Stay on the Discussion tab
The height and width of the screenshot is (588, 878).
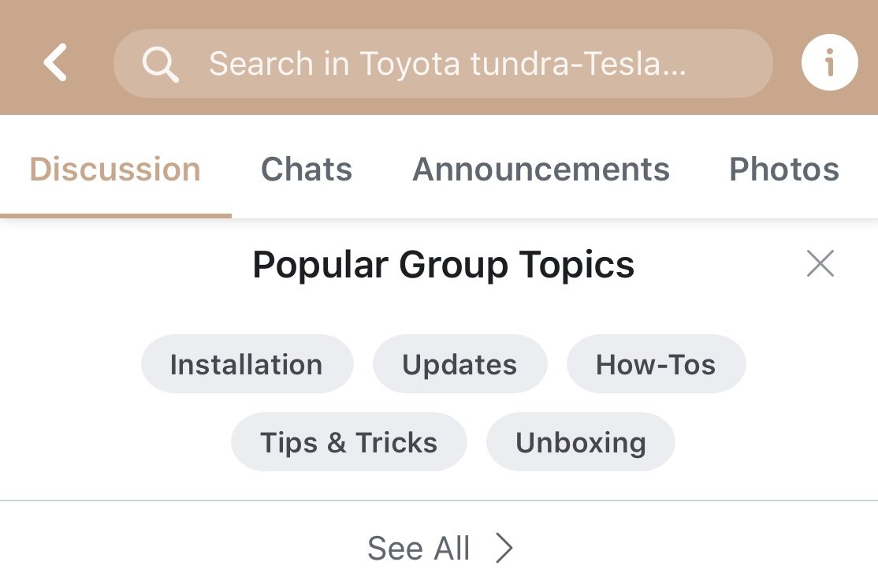[115, 169]
